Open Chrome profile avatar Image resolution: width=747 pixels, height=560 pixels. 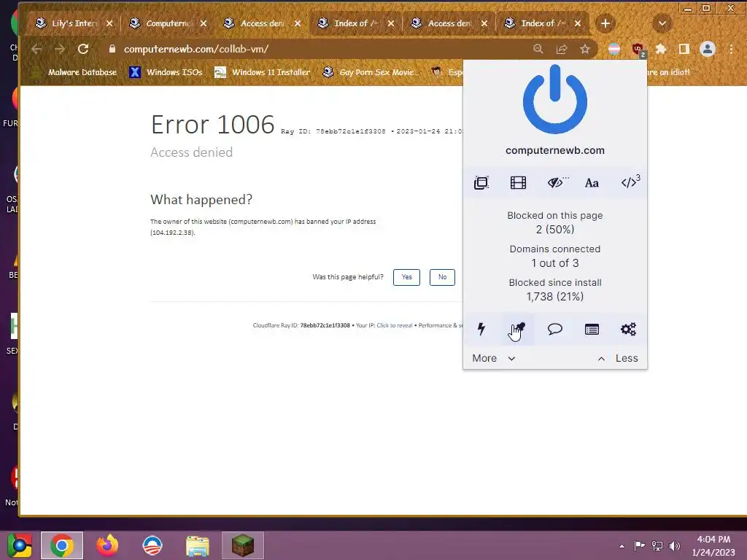(708, 49)
